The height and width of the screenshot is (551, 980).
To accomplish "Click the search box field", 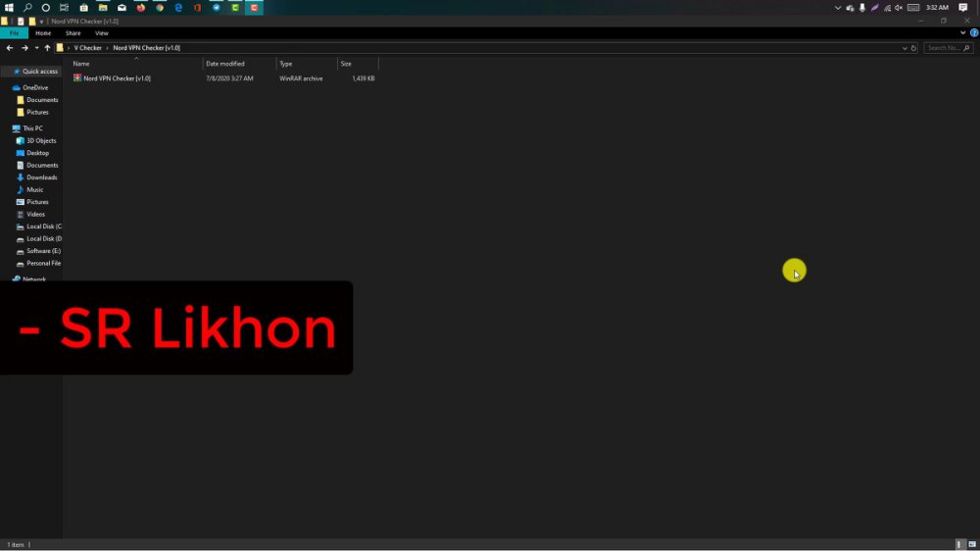I will 948,47.
